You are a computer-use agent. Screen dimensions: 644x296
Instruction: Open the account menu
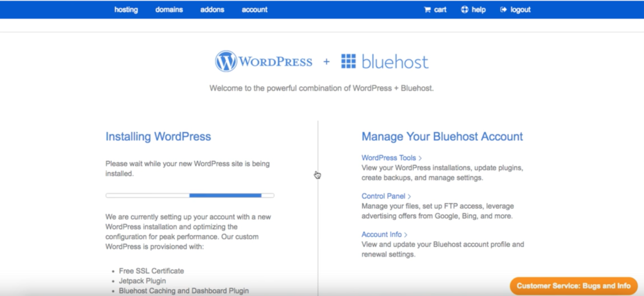coord(254,10)
